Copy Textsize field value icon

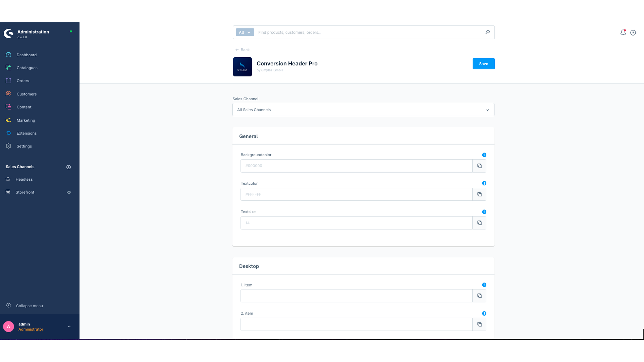479,223
